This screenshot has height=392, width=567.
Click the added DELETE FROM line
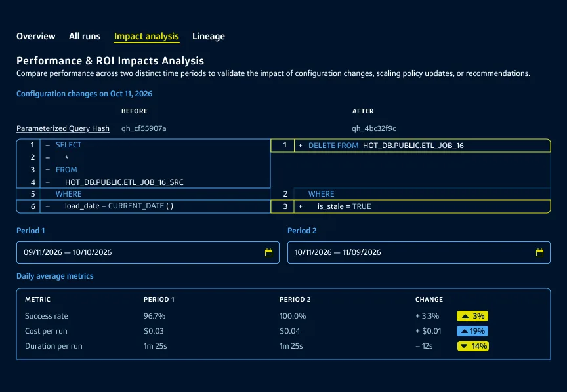tap(410, 146)
